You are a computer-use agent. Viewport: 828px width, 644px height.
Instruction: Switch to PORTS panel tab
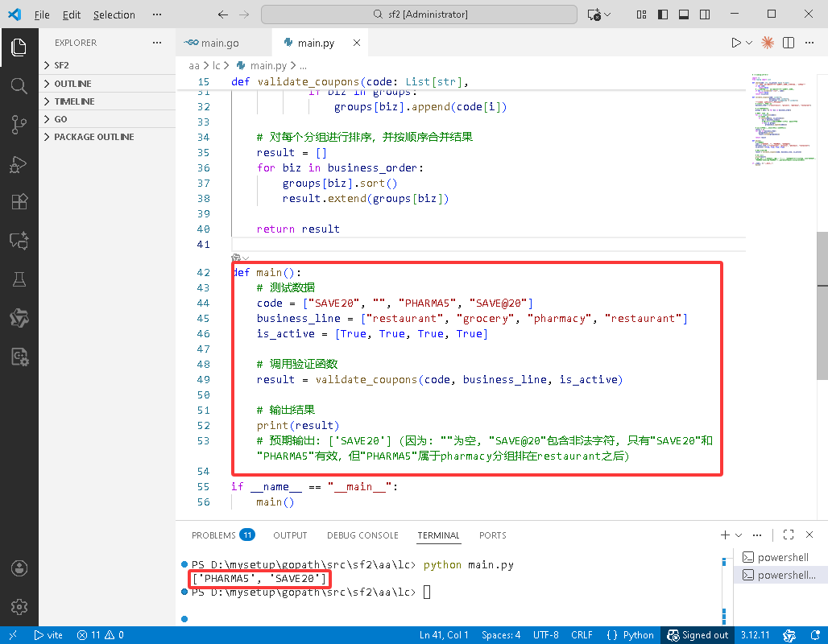493,535
